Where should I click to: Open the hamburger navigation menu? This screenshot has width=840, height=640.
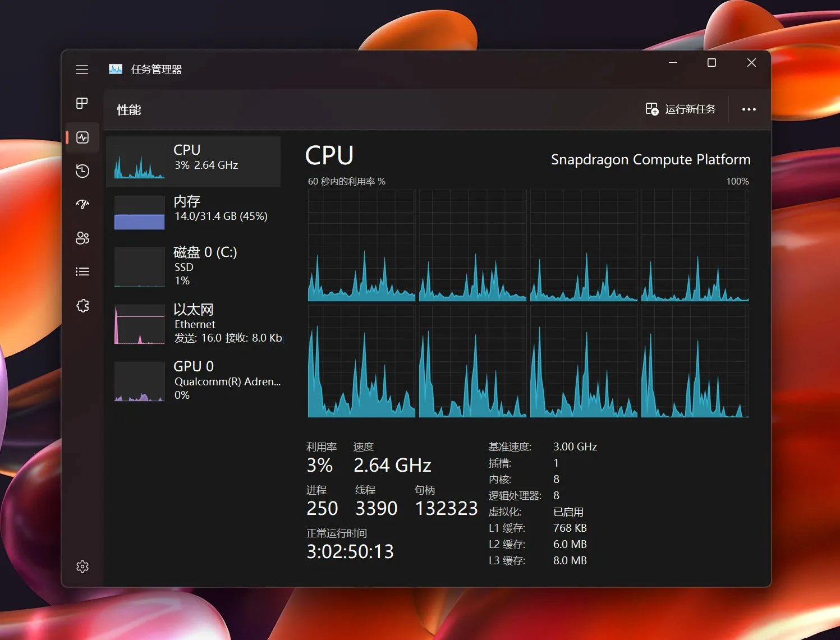82,70
